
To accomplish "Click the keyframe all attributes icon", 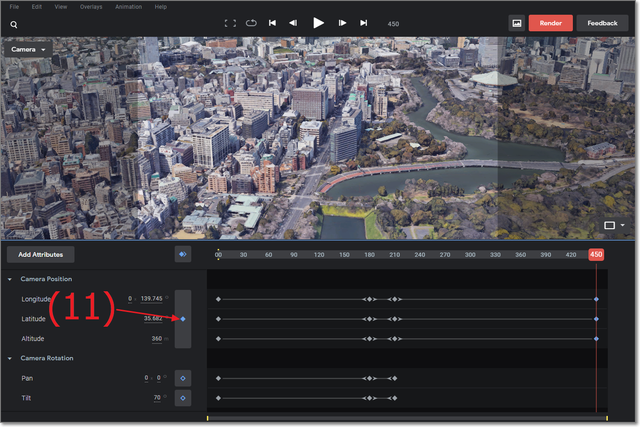I will click(182, 255).
